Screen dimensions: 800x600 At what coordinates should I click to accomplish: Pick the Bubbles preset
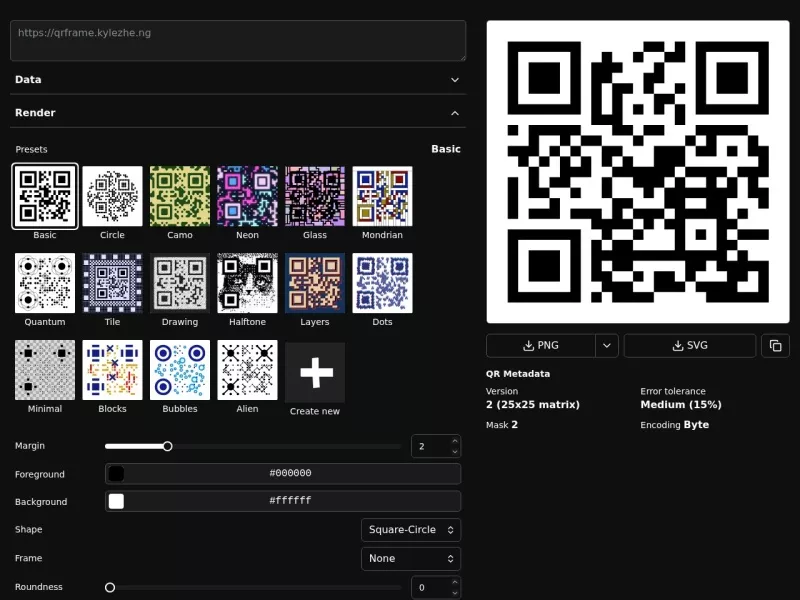tap(180, 370)
